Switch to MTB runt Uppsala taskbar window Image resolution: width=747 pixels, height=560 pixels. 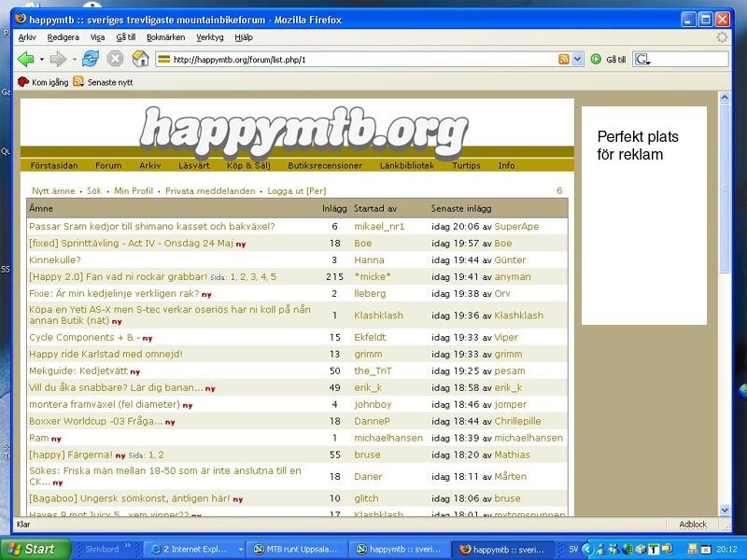click(296, 550)
